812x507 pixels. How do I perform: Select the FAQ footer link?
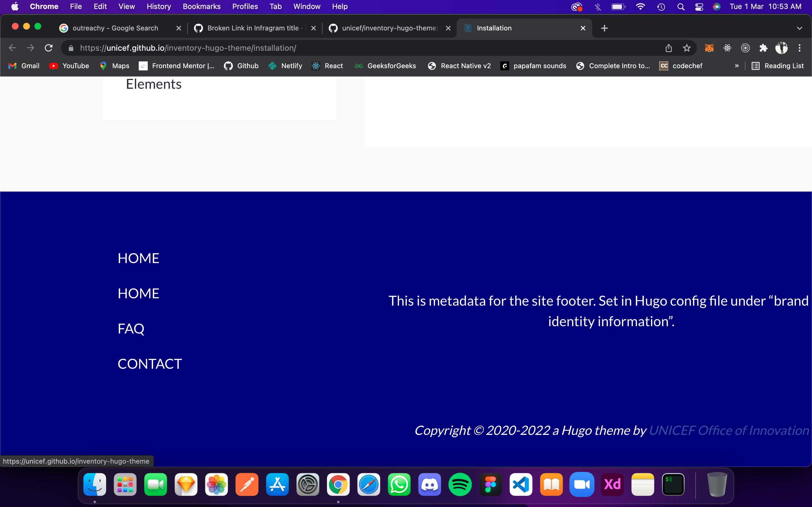[x=131, y=328]
